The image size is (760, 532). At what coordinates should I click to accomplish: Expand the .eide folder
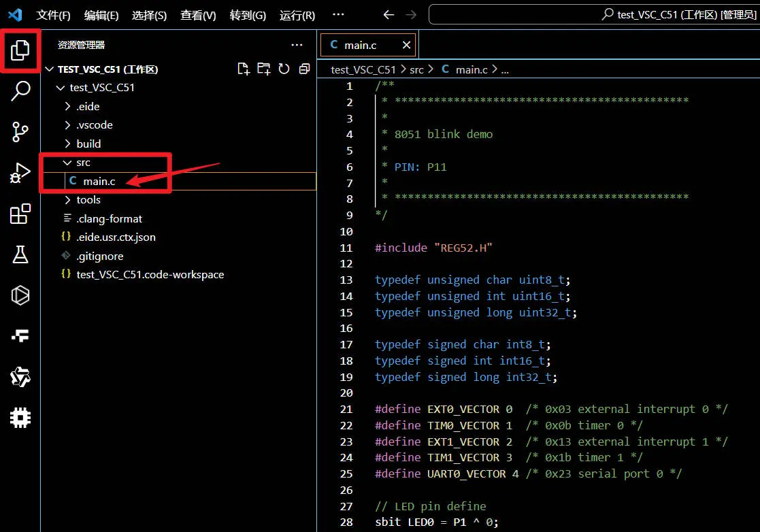click(88, 106)
